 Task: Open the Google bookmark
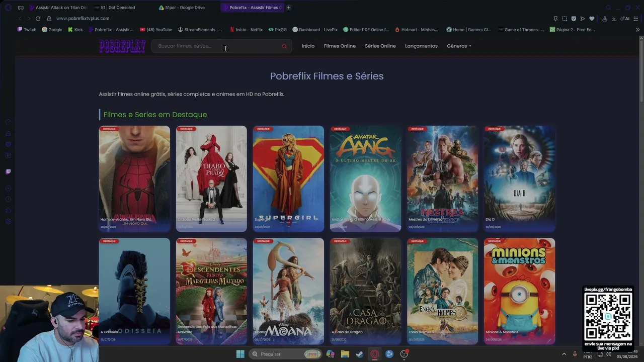[x=52, y=30]
